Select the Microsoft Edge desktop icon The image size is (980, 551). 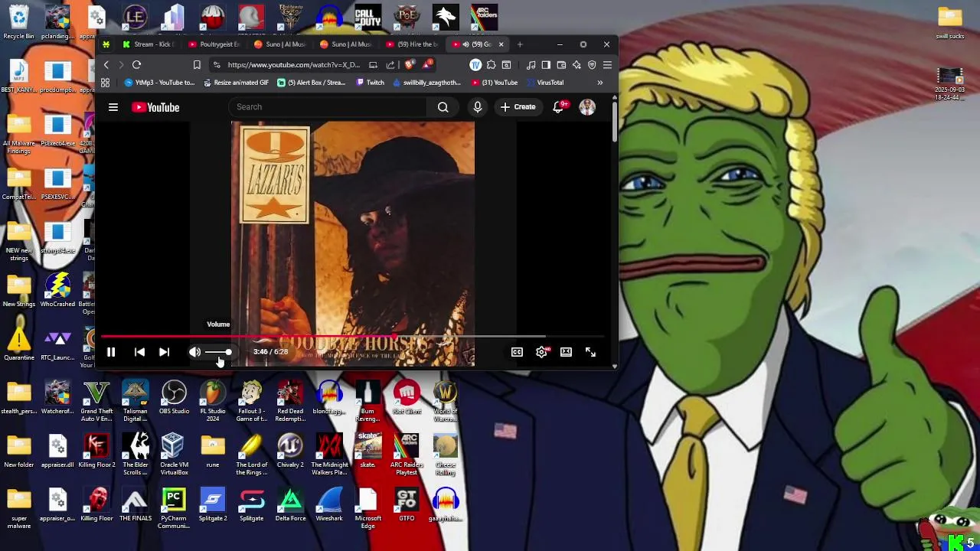tap(367, 507)
